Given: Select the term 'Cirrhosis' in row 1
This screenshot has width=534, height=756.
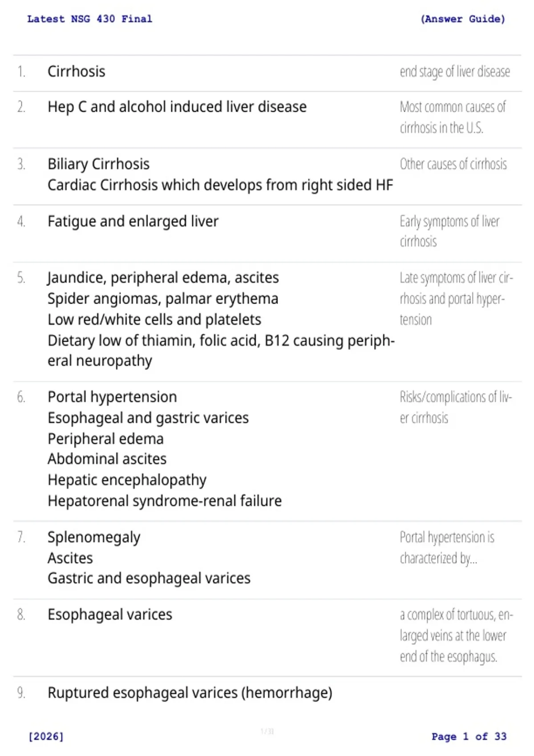Looking at the screenshot, I should [77, 71].
